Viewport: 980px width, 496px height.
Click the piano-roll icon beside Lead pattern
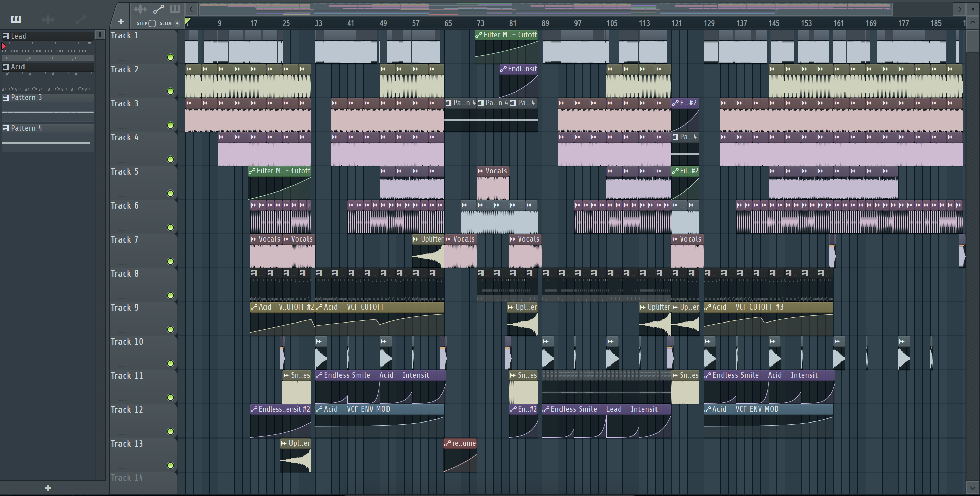[6, 36]
